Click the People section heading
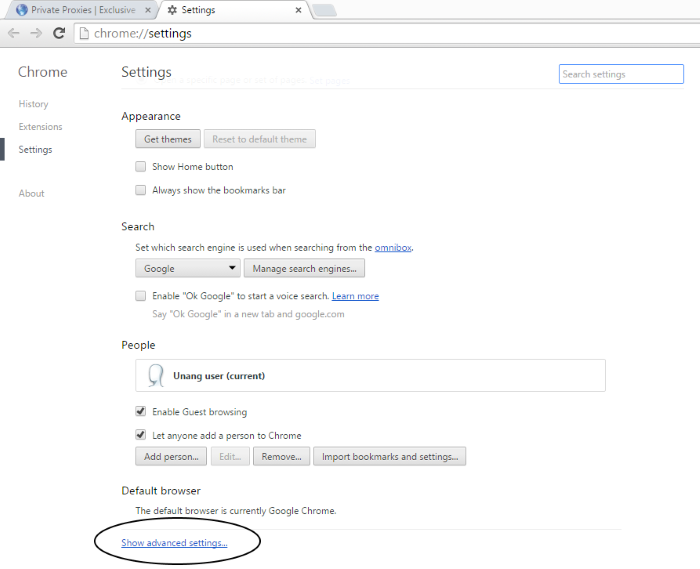700x569 pixels. click(x=138, y=345)
